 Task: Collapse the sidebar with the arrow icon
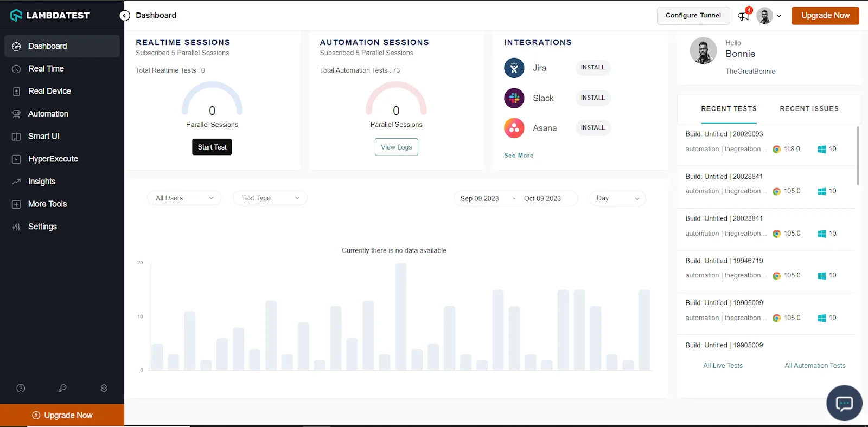coord(125,16)
